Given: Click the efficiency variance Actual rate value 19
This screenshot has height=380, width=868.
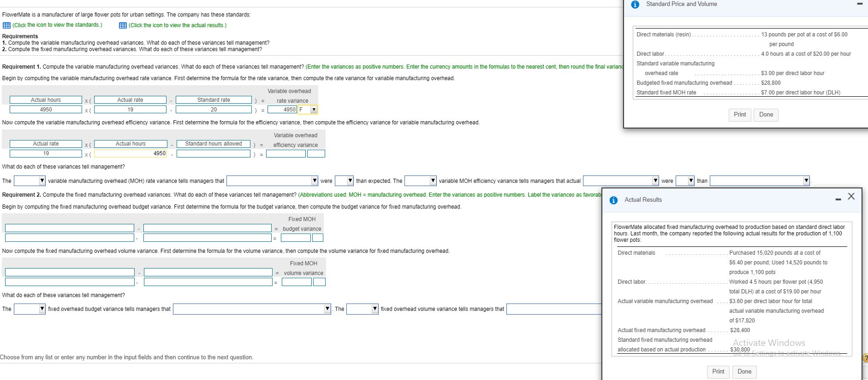Looking at the screenshot, I should 46,154.
